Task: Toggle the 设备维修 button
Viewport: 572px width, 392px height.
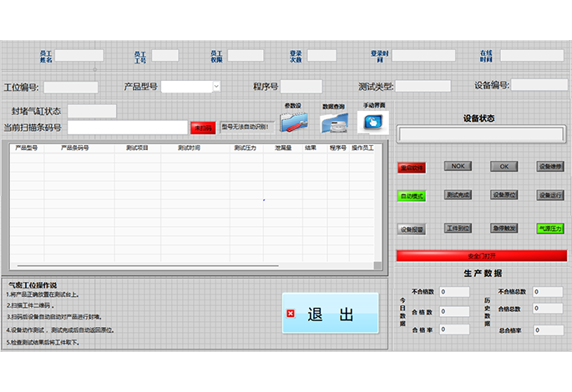Action: click(x=550, y=166)
